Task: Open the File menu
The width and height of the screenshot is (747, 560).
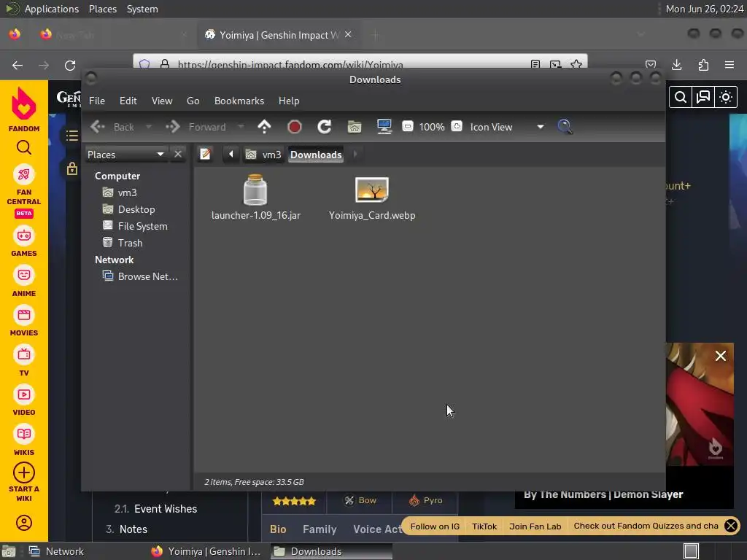Action: [x=97, y=101]
